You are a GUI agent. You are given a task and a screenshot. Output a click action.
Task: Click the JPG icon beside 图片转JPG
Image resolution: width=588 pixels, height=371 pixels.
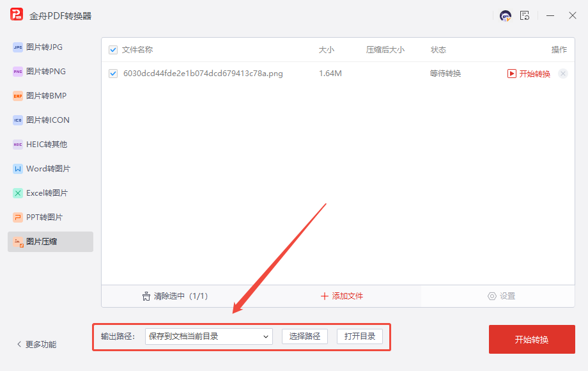pos(18,47)
